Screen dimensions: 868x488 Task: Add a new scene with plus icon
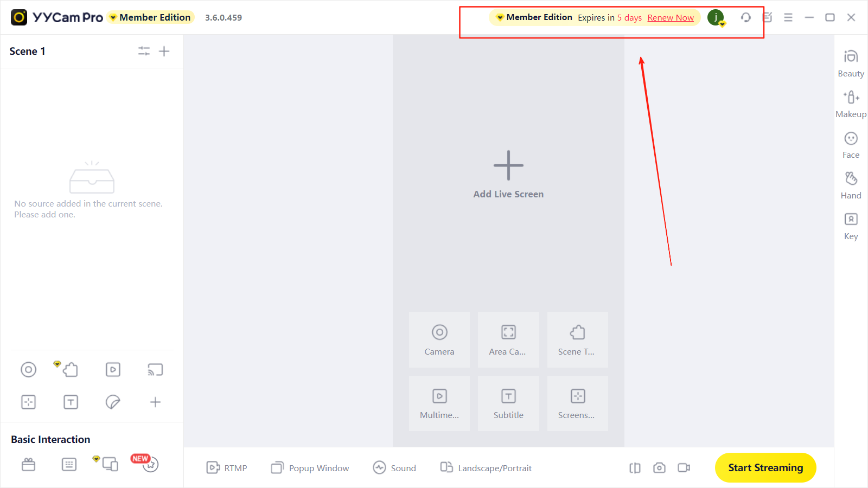[164, 51]
